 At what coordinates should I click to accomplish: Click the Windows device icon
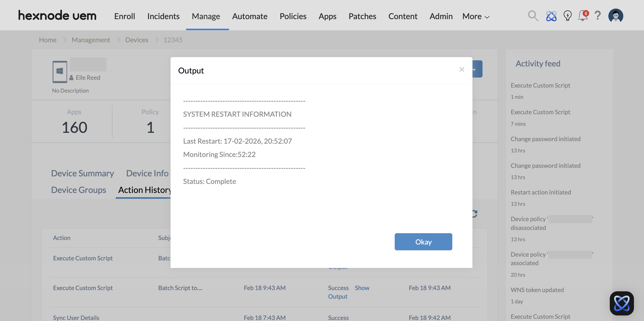pyautogui.click(x=60, y=72)
